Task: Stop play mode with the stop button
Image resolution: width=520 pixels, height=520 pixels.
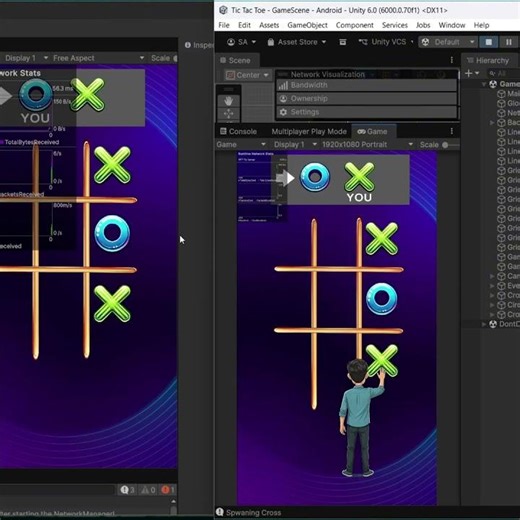Action: click(x=489, y=42)
